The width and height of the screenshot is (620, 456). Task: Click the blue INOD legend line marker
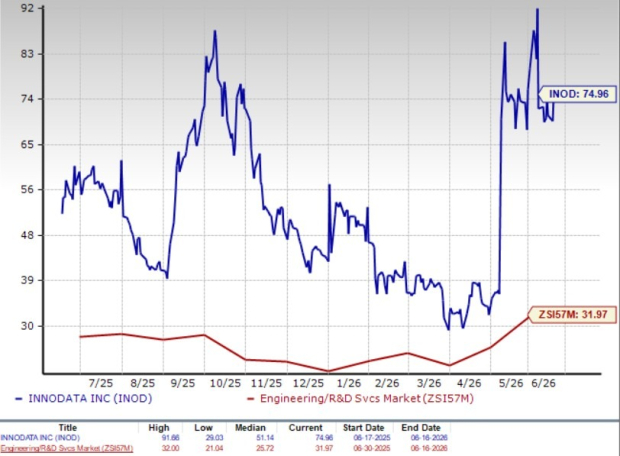click(19, 399)
